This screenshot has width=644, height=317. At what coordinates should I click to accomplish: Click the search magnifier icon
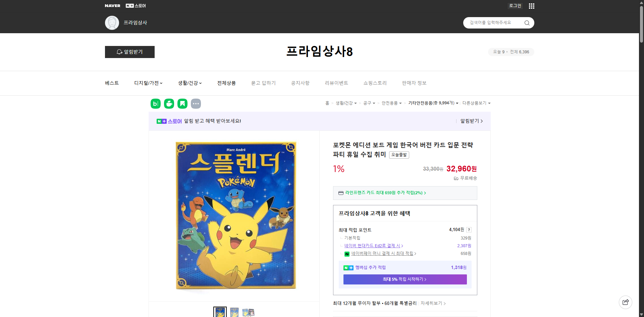tap(527, 22)
